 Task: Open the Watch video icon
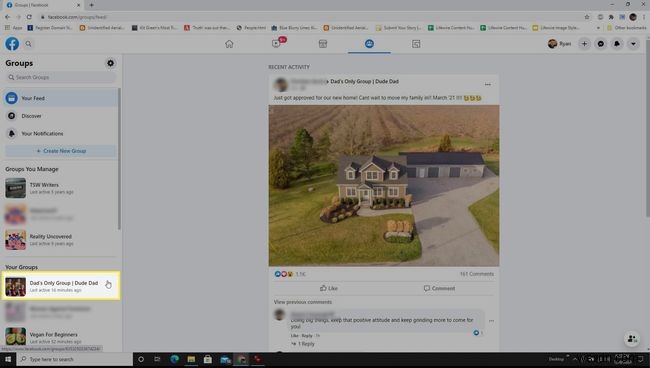point(276,44)
